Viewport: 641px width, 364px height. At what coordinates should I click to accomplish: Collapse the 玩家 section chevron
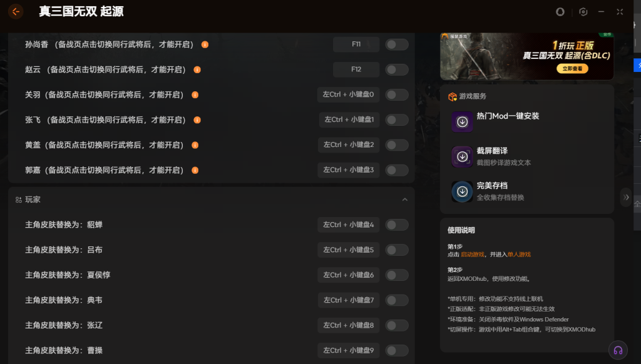coord(404,200)
